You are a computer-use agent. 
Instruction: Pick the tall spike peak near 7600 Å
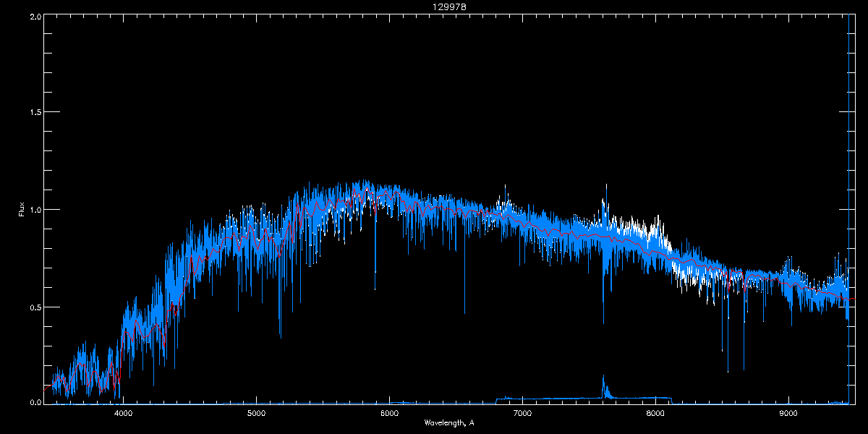click(606, 185)
